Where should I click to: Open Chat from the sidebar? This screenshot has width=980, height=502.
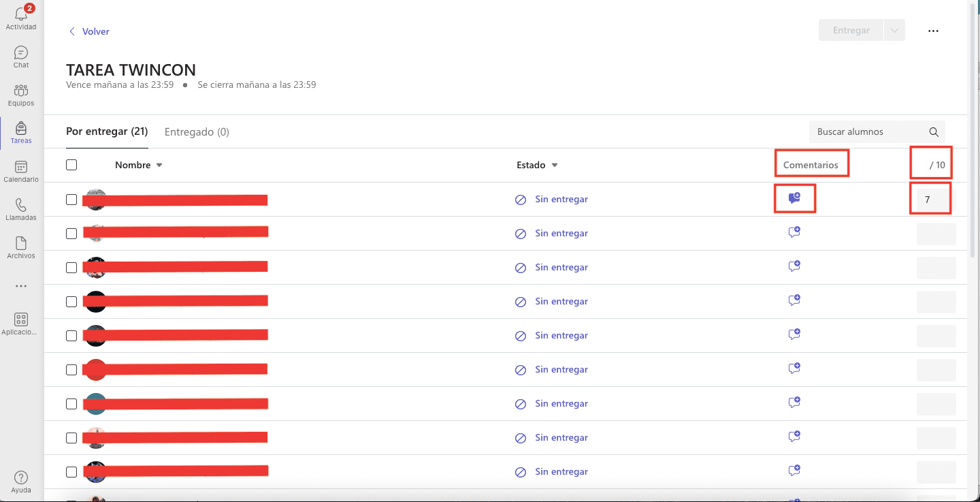(x=21, y=53)
